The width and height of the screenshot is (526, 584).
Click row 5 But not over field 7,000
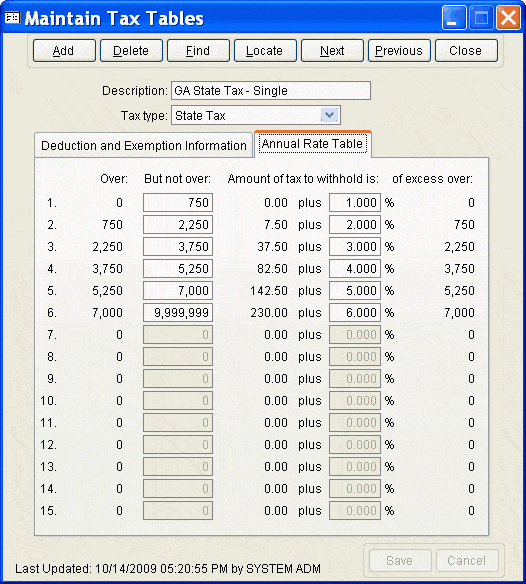178,291
